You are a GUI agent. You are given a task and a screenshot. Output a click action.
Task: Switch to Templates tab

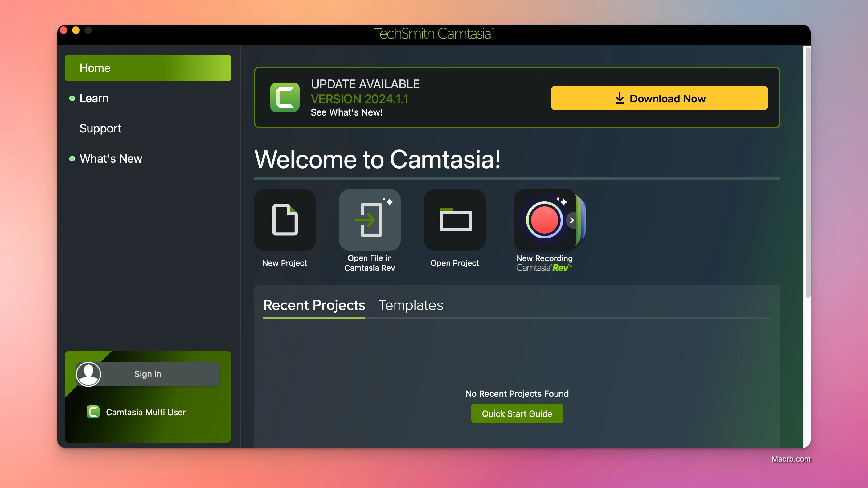[410, 305]
